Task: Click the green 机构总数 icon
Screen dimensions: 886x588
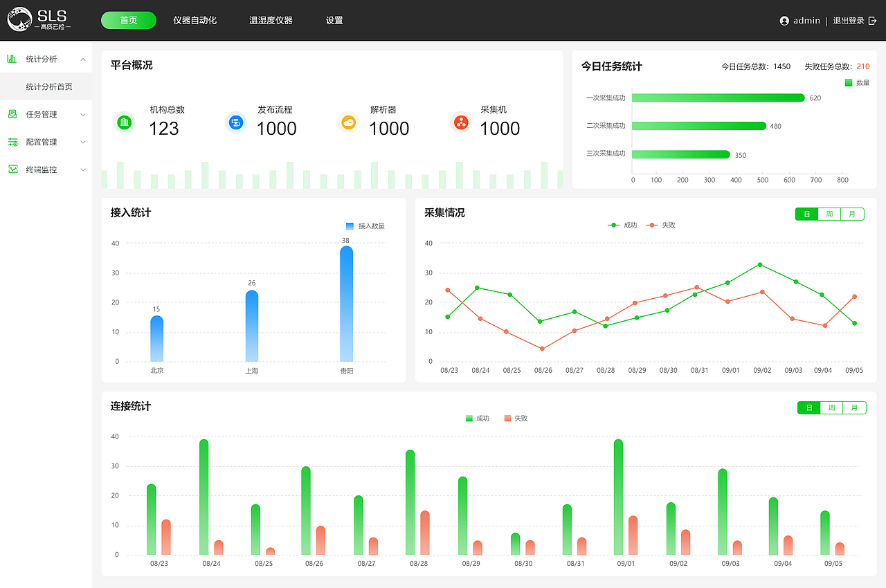Action: click(125, 122)
